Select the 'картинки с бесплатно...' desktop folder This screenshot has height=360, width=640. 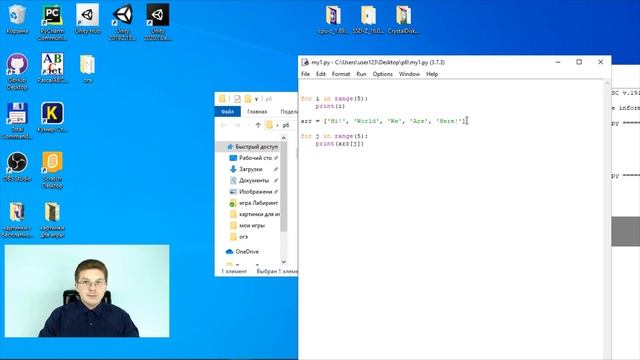(17, 219)
